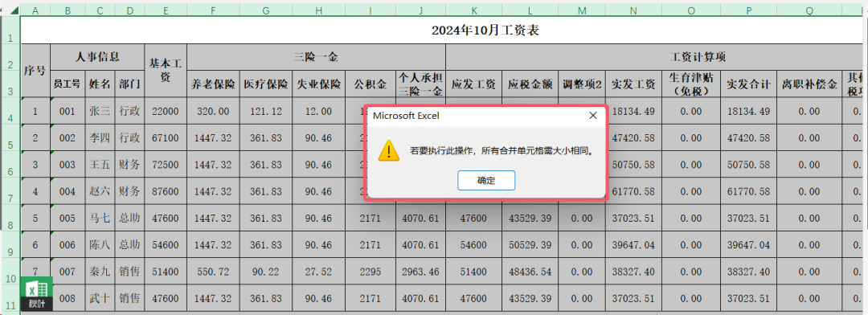Click the yellow warning icon in dialog

389,150
